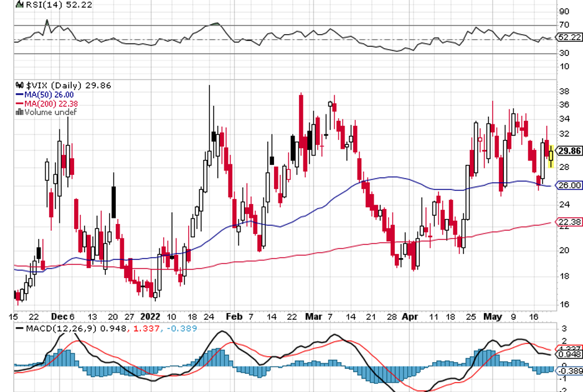Click the RSI value tag 52.22 on right axis

click(570, 37)
